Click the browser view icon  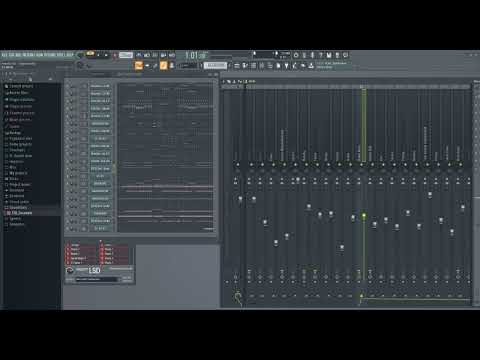click(x=172, y=66)
